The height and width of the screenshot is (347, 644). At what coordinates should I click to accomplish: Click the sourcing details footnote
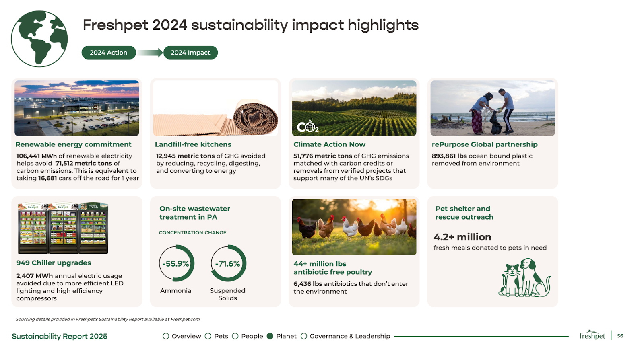click(x=107, y=319)
